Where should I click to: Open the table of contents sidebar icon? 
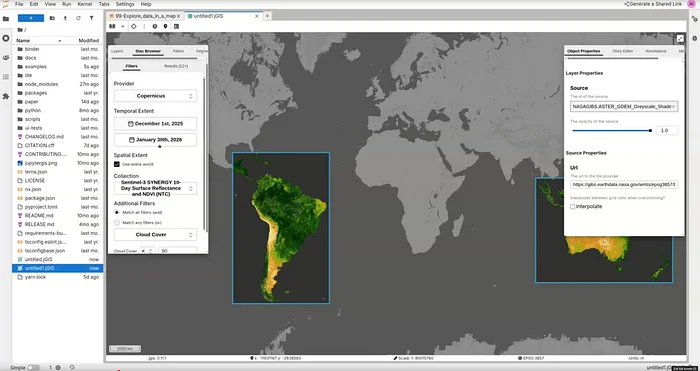[6, 77]
